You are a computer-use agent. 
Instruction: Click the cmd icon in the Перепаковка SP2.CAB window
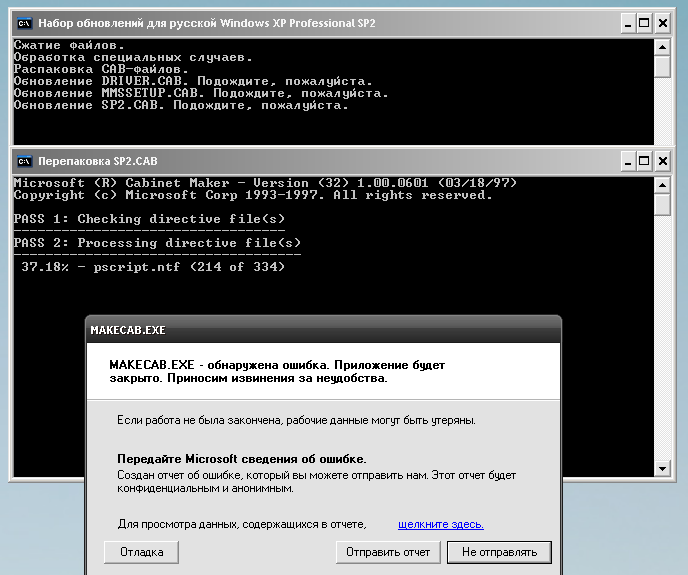(x=25, y=162)
